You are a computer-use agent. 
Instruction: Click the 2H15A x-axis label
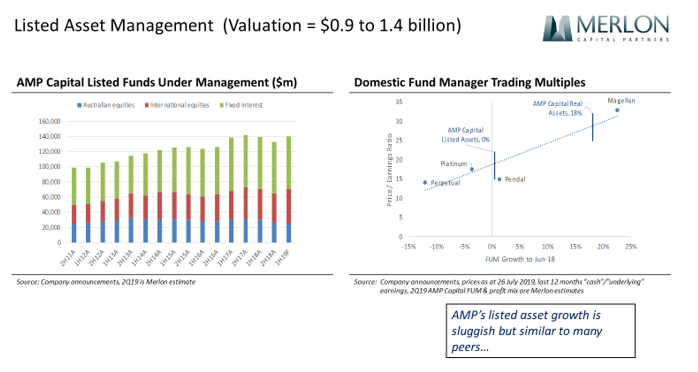(182, 257)
